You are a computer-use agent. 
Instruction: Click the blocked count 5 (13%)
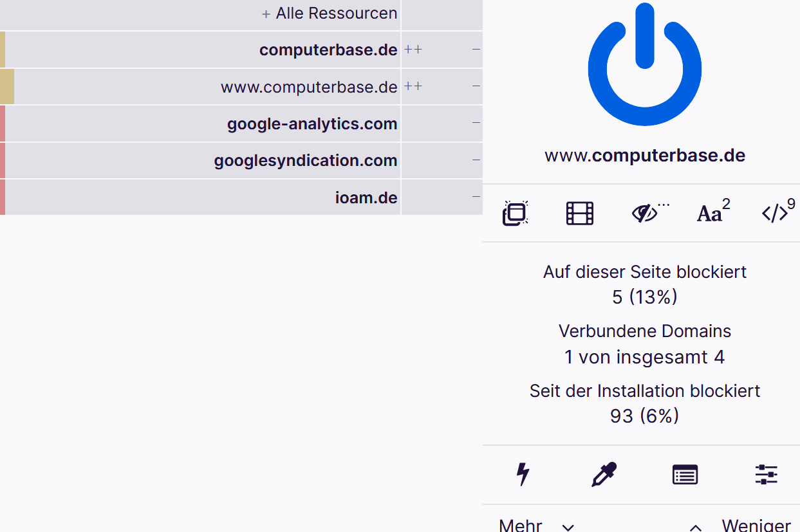coord(645,297)
